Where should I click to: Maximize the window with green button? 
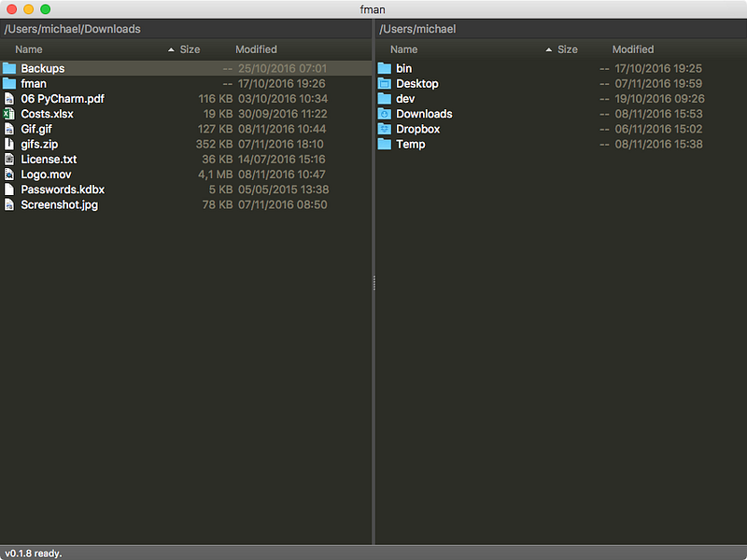[45, 9]
